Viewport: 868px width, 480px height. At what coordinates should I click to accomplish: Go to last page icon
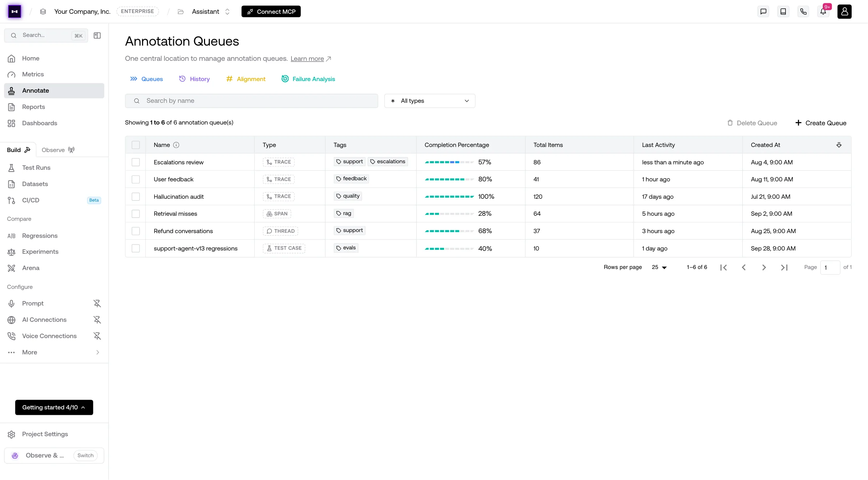coord(784,268)
